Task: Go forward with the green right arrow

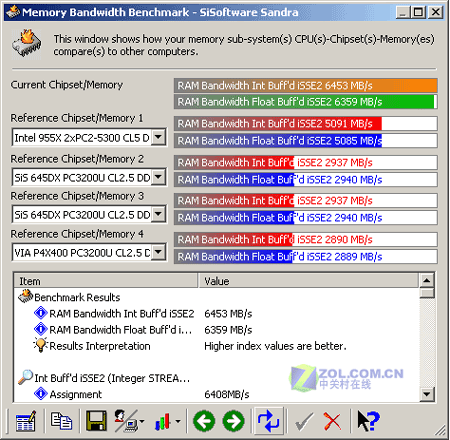Action: tap(233, 421)
